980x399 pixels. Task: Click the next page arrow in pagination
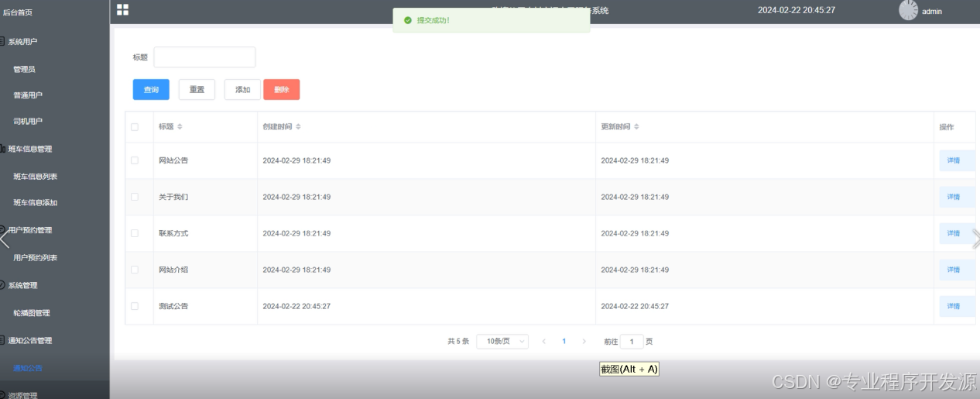(x=584, y=341)
